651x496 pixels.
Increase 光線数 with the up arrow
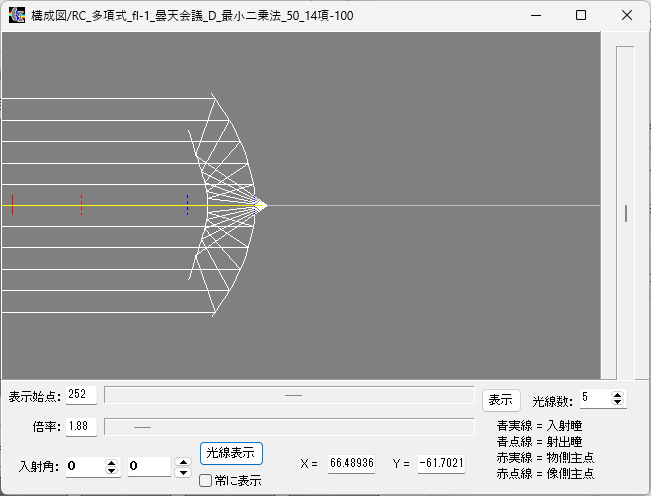coord(618,395)
